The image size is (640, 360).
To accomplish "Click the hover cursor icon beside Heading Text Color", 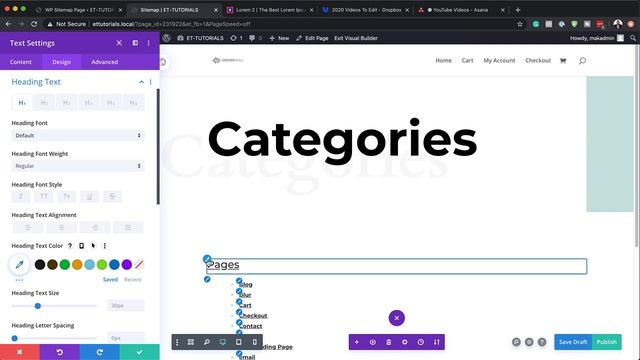I will [93, 246].
